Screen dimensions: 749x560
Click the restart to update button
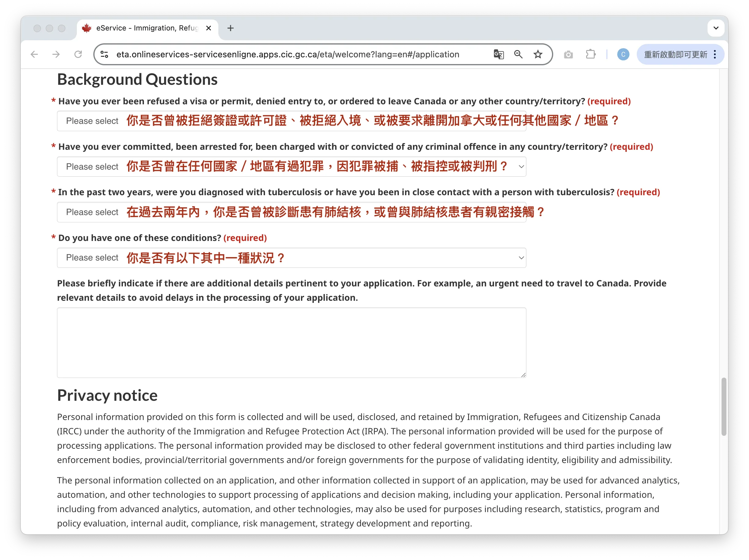675,55
